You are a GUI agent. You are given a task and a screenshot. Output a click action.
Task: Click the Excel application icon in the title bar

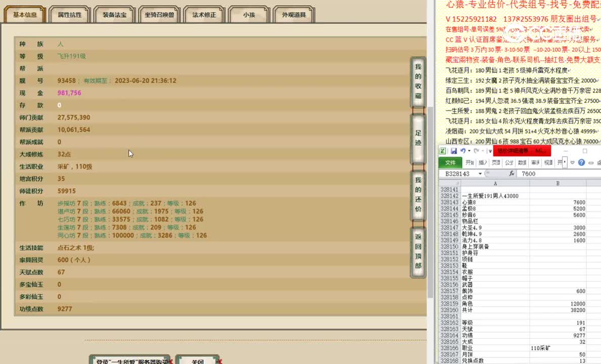442,151
